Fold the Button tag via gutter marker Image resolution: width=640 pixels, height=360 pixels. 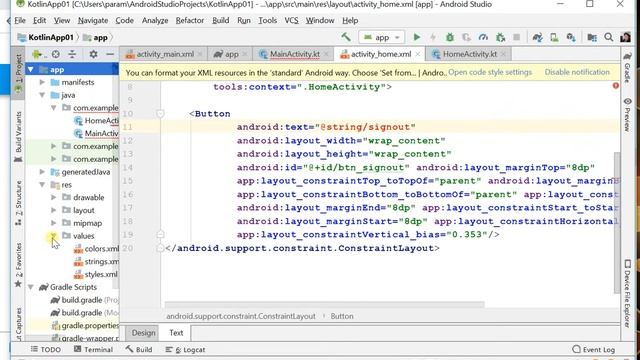coord(160,113)
